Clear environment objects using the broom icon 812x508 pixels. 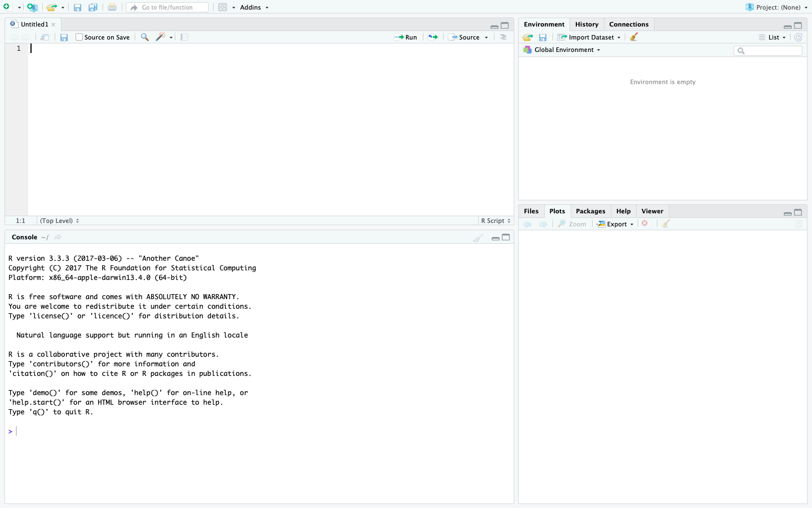coord(634,37)
